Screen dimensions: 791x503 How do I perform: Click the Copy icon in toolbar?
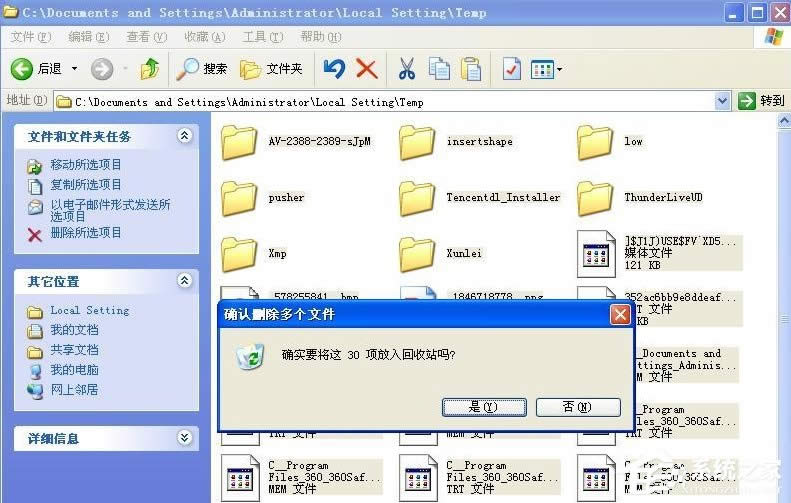pos(439,69)
